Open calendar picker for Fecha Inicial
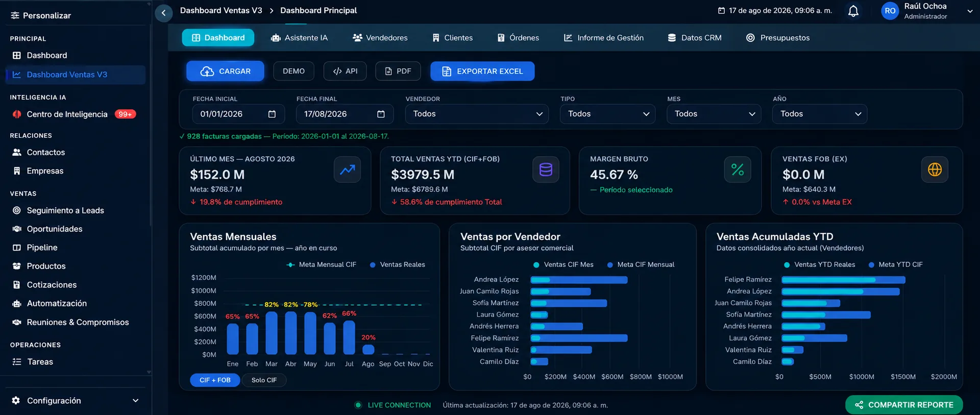Viewport: 980px width, 415px height. coord(272,114)
